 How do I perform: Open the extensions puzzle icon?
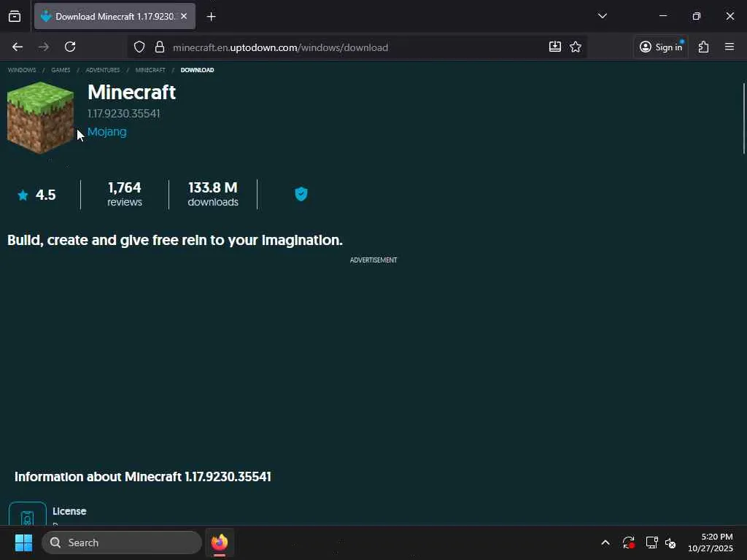704,47
